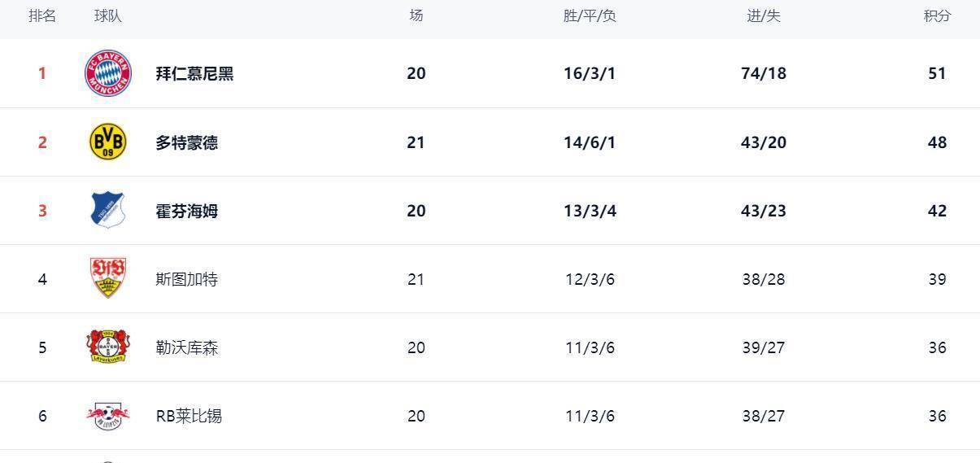
Task: Click the RB Leipzig logo
Action: (x=108, y=416)
